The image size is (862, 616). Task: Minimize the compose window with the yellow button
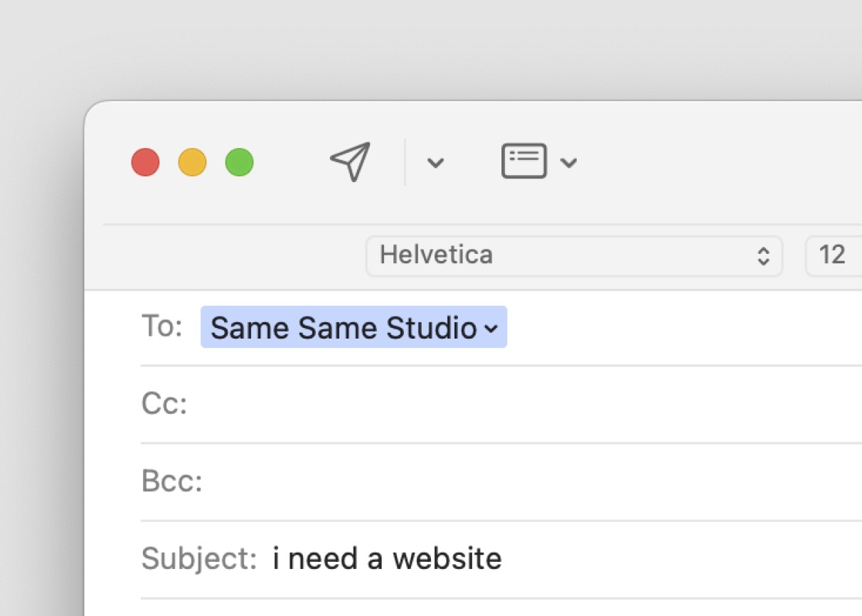[192, 162]
